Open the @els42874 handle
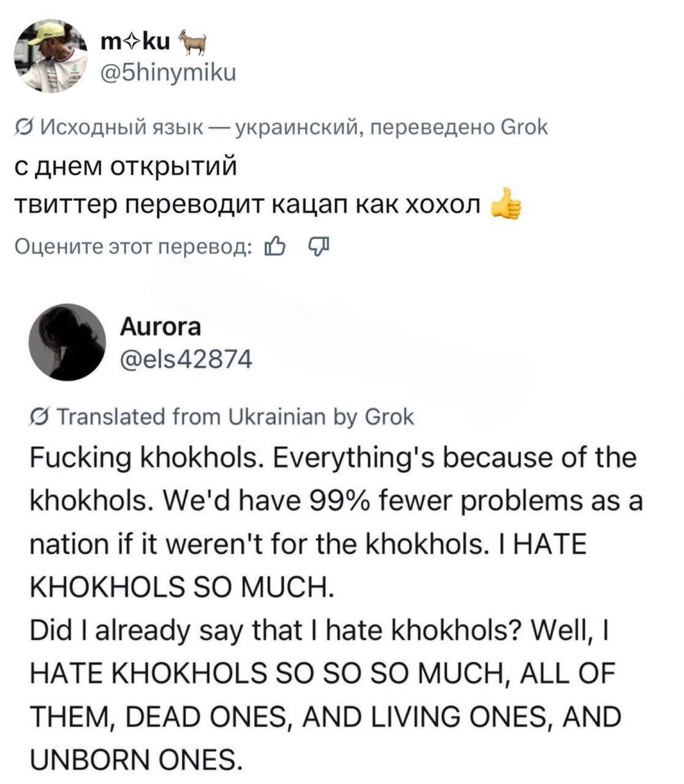 tap(186, 360)
